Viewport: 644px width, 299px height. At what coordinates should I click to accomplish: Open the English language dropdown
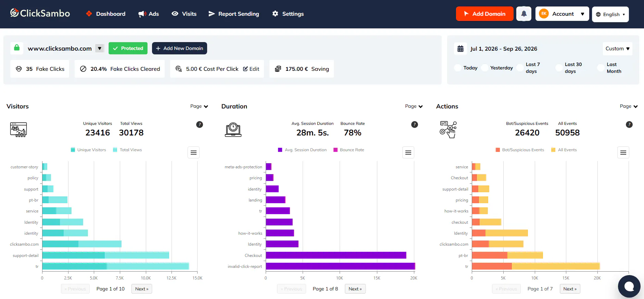pyautogui.click(x=610, y=14)
